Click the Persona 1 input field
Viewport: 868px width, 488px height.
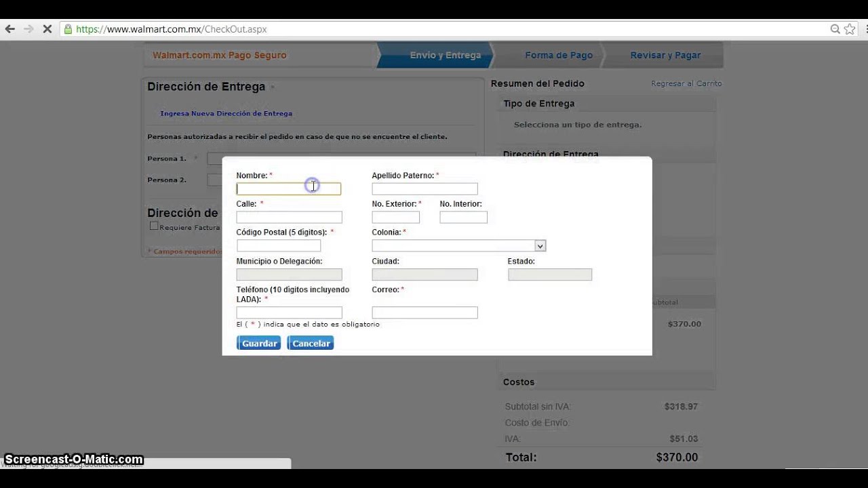[341, 159]
